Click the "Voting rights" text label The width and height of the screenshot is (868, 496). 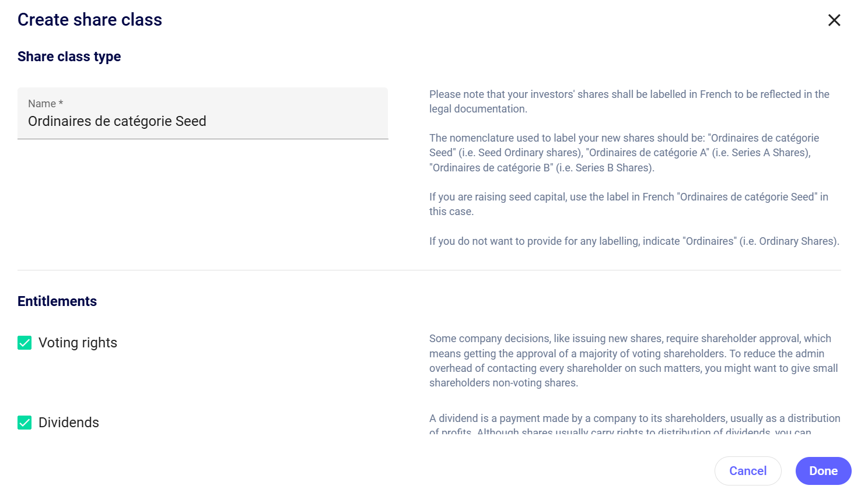[78, 343]
